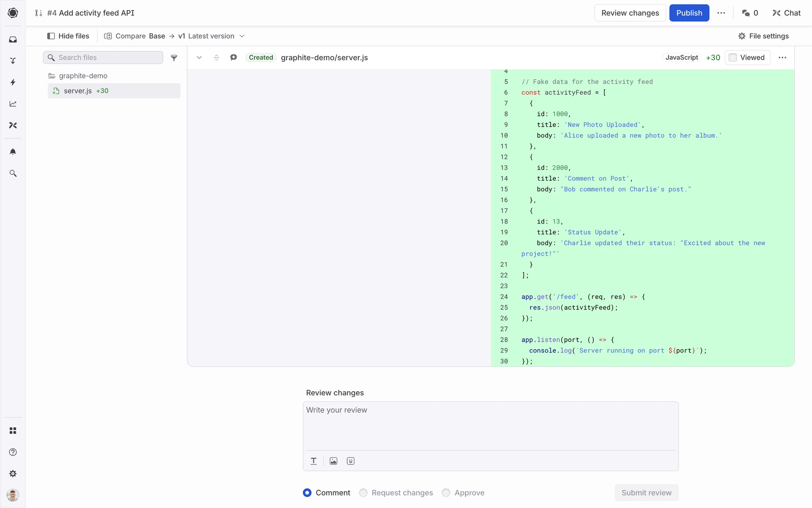Click the Review changes button
The height and width of the screenshot is (508, 812).
(630, 13)
